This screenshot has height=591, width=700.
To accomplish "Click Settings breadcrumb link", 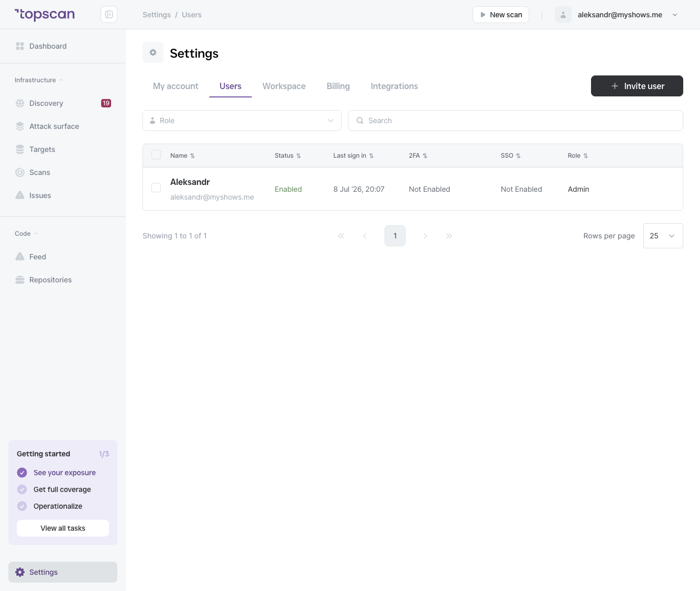I will 157,15.
